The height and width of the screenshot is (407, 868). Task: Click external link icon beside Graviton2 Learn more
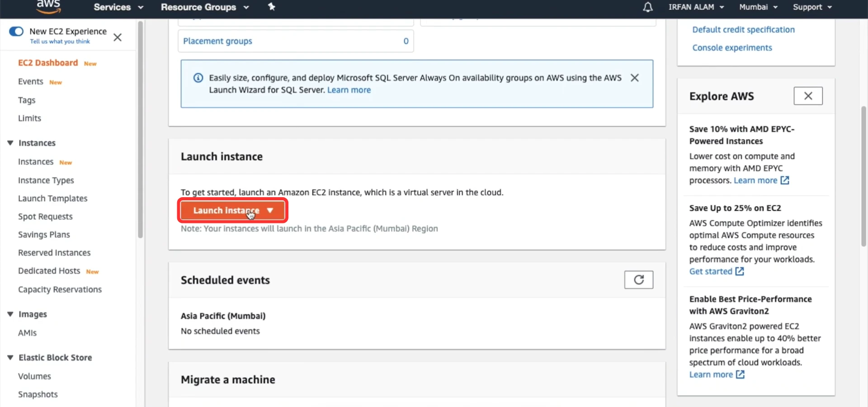click(x=740, y=374)
